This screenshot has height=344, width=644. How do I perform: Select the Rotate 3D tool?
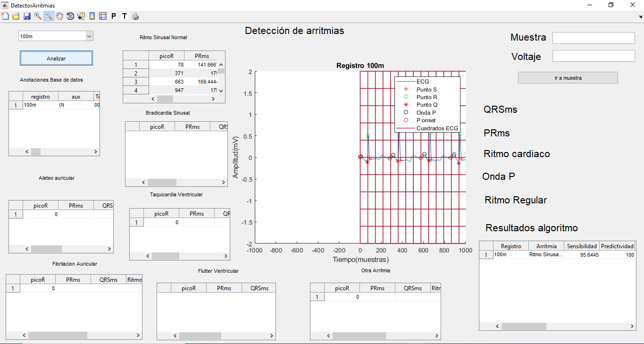tap(70, 16)
